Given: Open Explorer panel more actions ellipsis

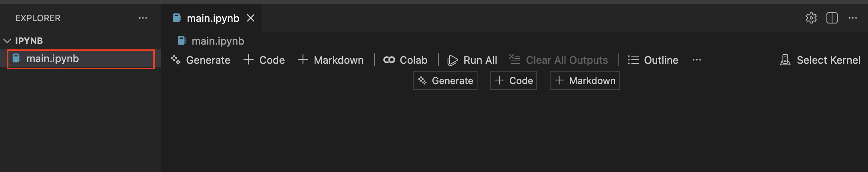Looking at the screenshot, I should tap(143, 18).
